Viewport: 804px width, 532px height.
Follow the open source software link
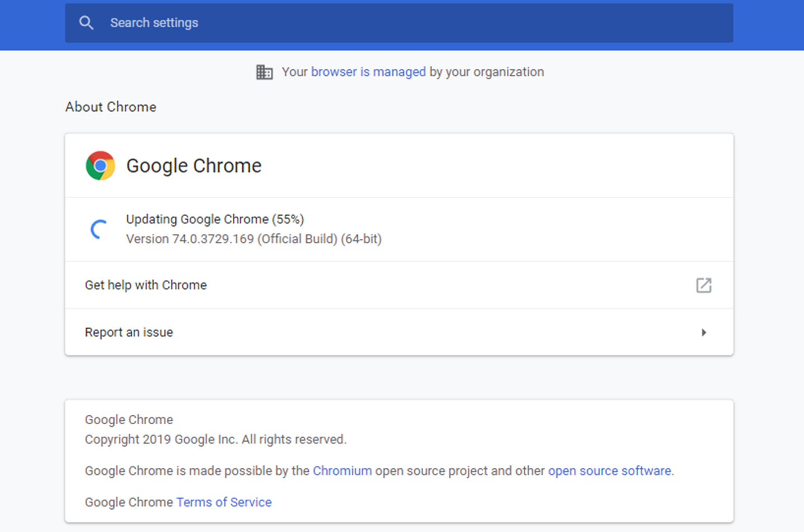pyautogui.click(x=609, y=471)
